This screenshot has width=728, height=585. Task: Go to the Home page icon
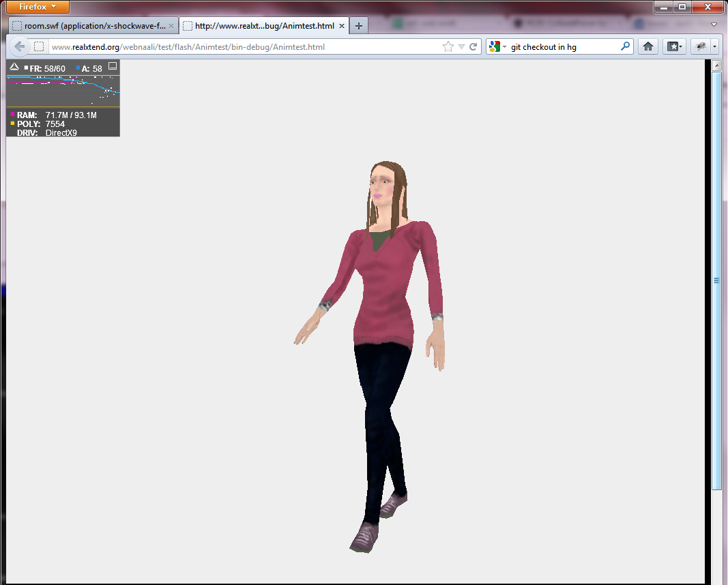647,46
